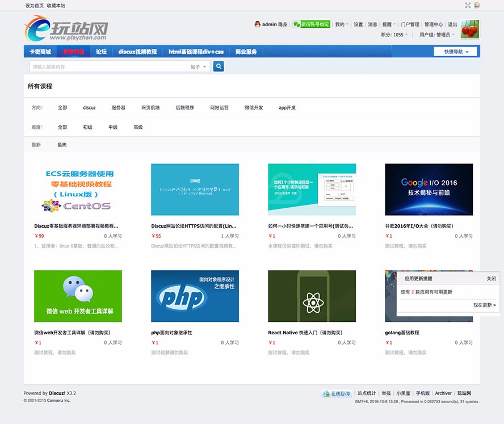Click the QQ penguin icon beside admin
504x424 pixels.
coord(257,24)
